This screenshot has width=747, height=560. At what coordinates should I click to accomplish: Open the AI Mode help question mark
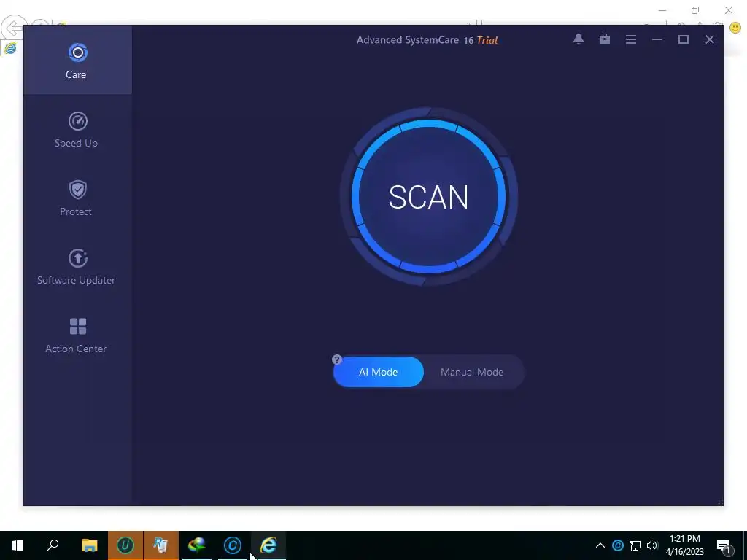[337, 359]
